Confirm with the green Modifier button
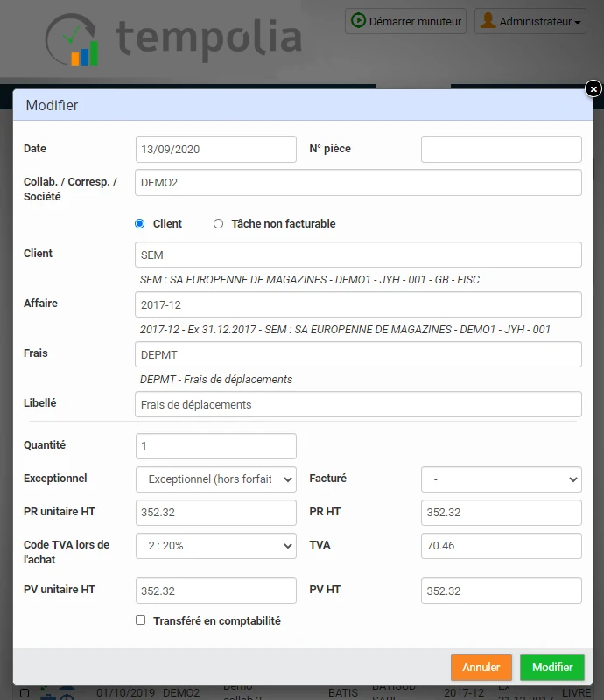The height and width of the screenshot is (700, 604). point(552,667)
